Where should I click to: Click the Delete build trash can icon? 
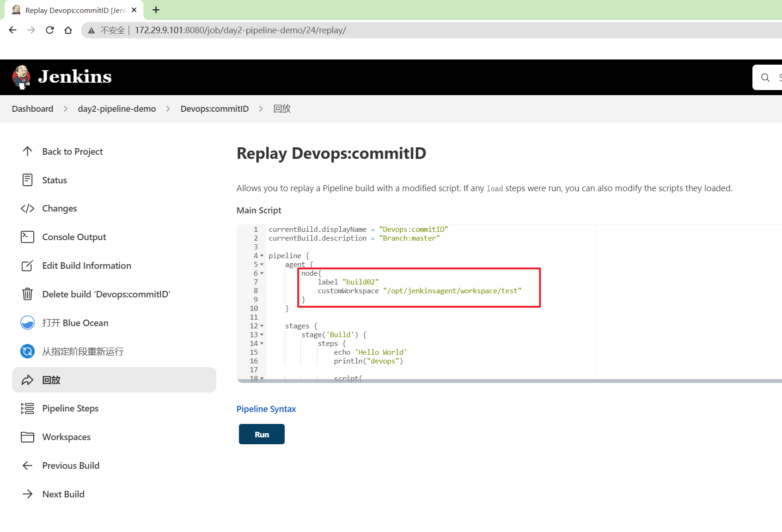[x=27, y=294]
